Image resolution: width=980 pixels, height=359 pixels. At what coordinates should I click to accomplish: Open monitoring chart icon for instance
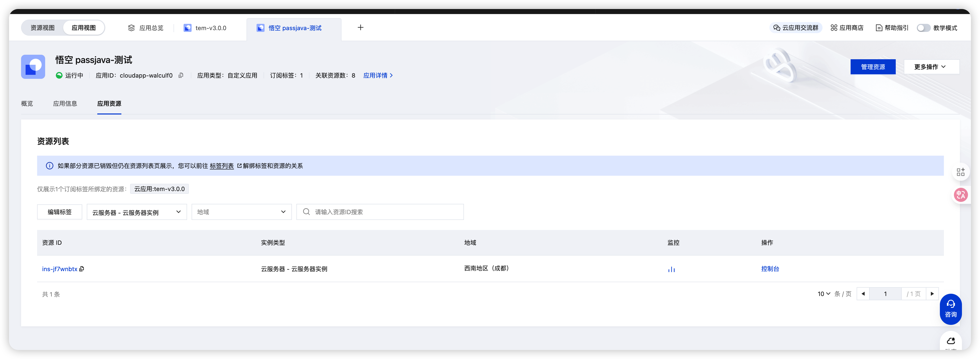(x=672, y=269)
